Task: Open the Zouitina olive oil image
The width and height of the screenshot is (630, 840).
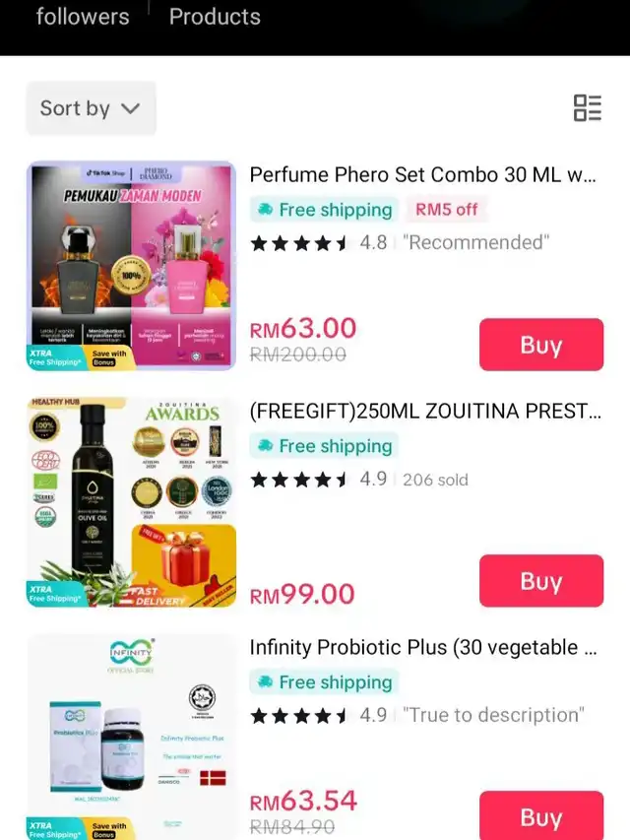Action: click(x=131, y=502)
